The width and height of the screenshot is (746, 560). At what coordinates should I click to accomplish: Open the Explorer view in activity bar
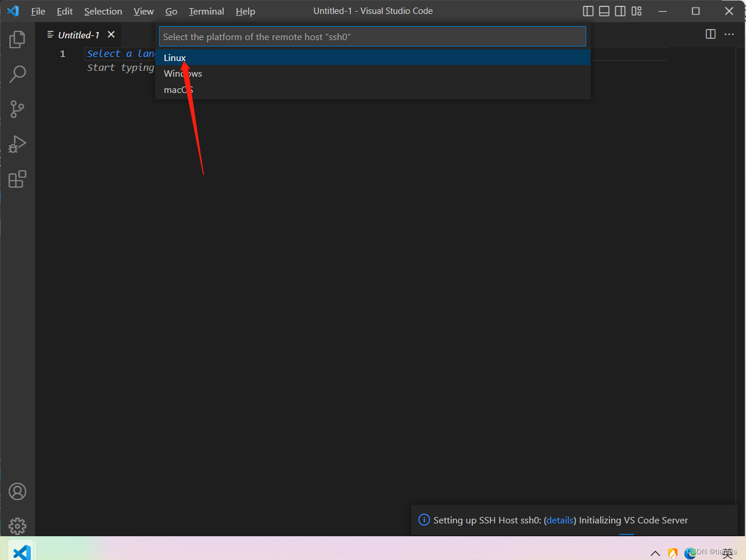coord(17,40)
